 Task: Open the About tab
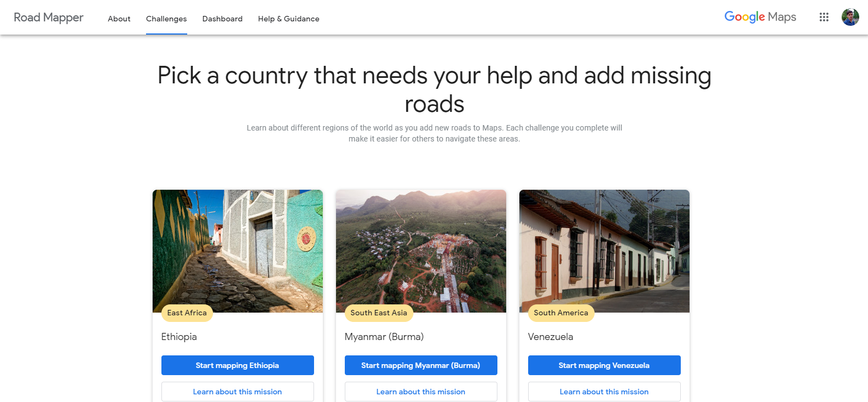pyautogui.click(x=119, y=19)
